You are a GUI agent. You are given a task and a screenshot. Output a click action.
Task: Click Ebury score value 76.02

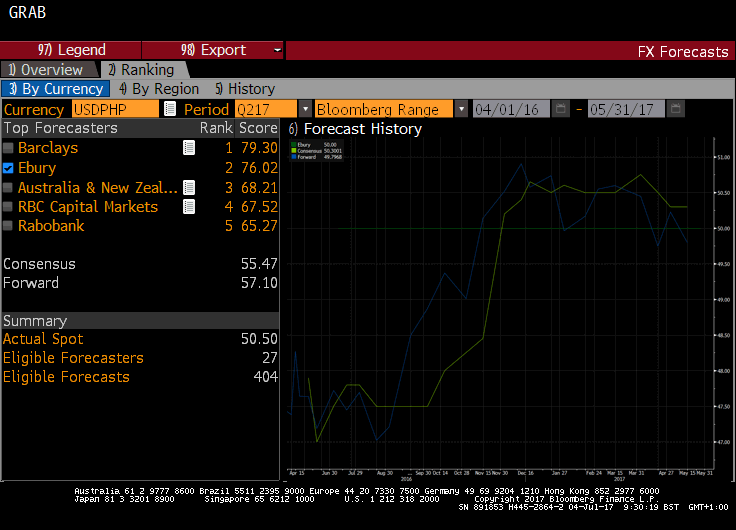[x=259, y=168]
